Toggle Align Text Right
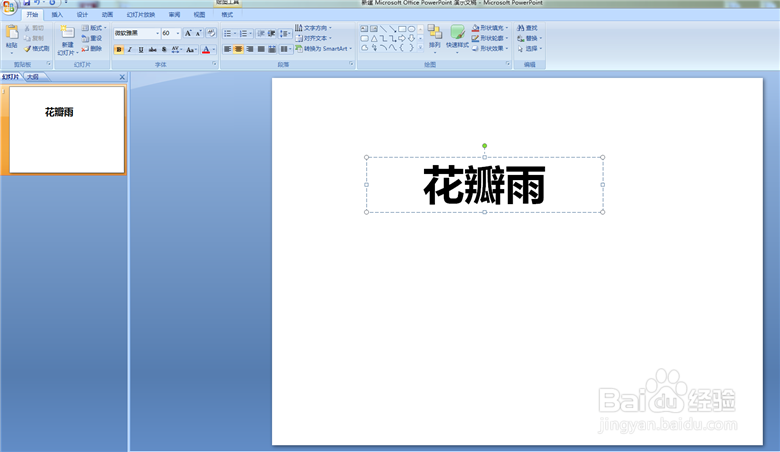 (250, 49)
